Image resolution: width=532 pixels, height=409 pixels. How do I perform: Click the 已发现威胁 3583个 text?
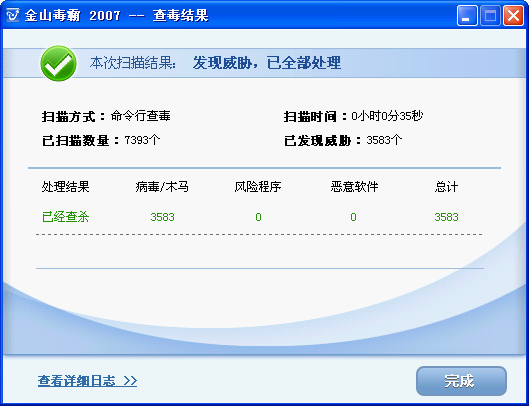(343, 140)
